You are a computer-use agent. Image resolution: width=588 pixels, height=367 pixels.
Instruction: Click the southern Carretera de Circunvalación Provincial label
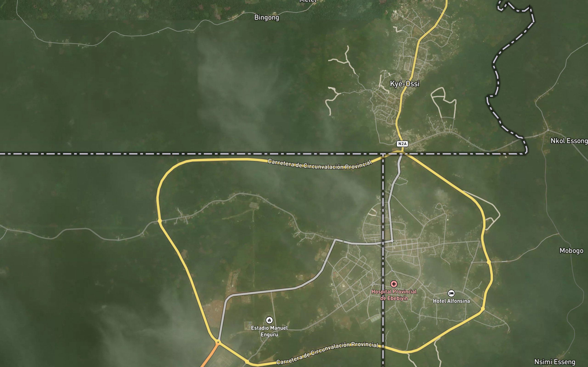point(327,353)
